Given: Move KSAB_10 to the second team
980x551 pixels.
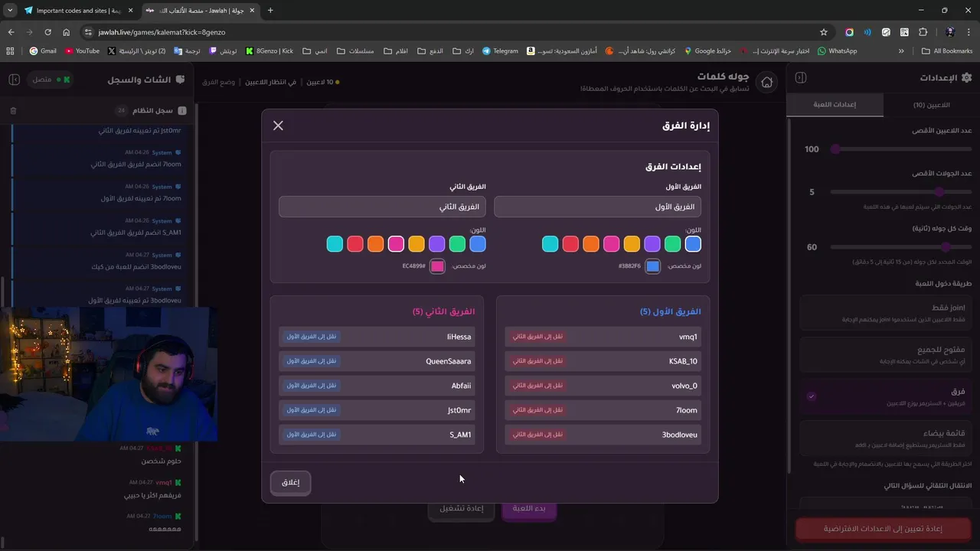Looking at the screenshot, I should [x=537, y=361].
